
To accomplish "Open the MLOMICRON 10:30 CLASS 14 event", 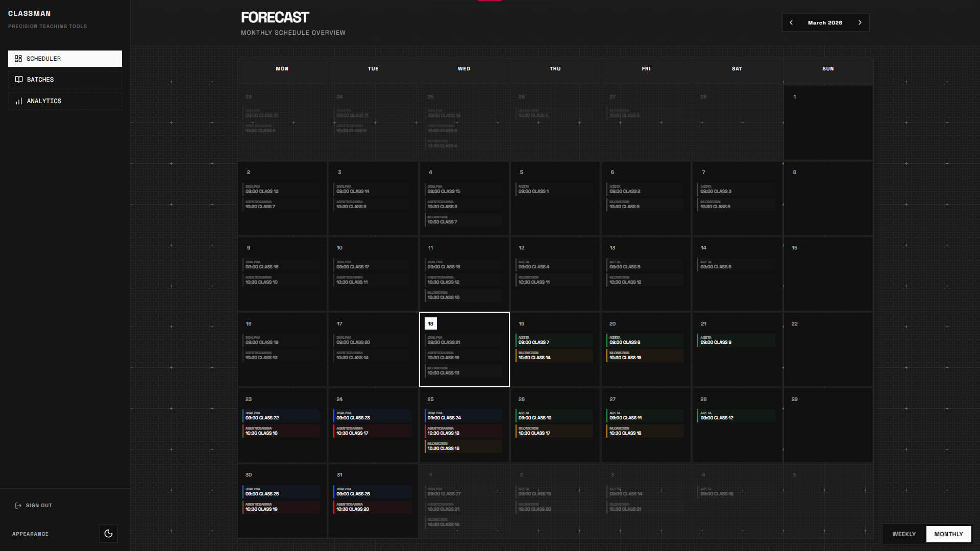I will tap(555, 356).
